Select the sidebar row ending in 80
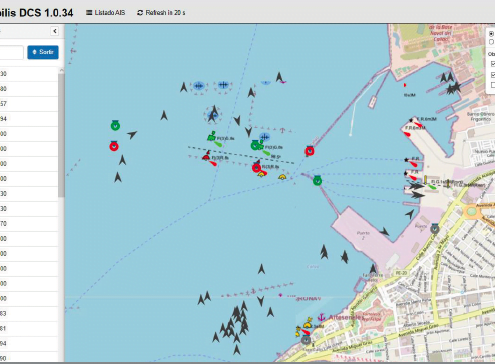 pos(29,89)
